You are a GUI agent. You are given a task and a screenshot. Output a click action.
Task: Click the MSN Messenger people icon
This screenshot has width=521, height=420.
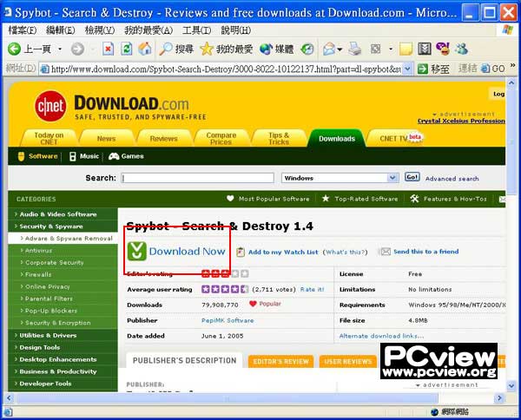tap(462, 49)
